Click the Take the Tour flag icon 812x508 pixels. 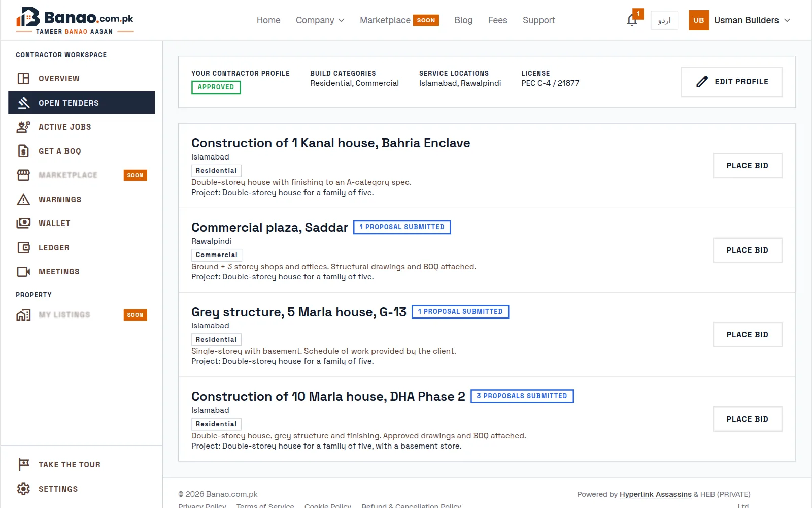(23, 464)
